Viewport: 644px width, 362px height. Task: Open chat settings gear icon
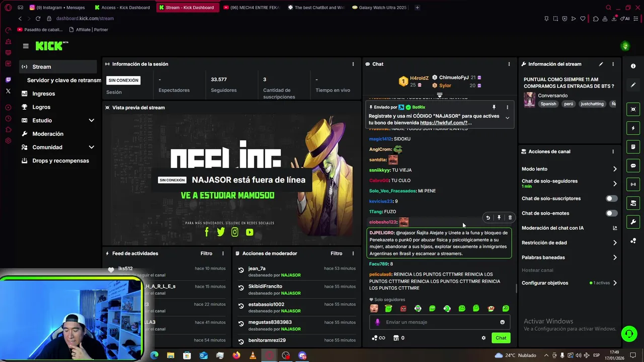pos(484,338)
